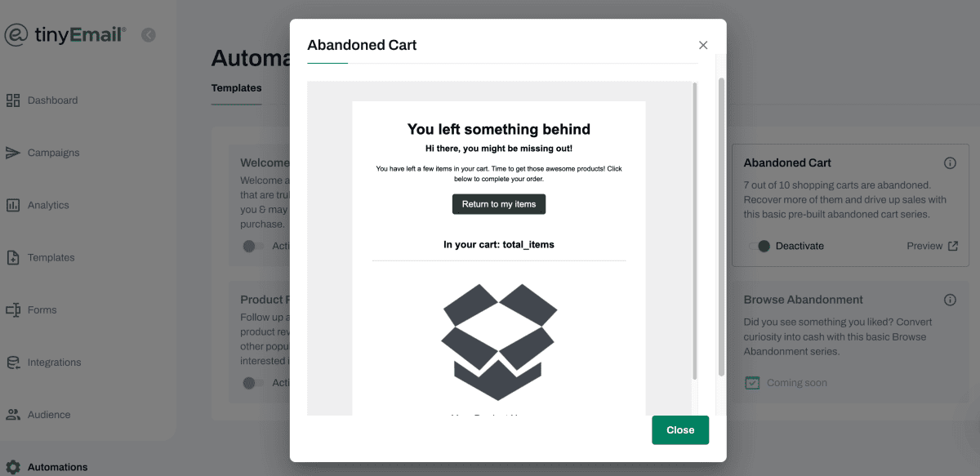Toggle the Abandoned Cart Deactivate switch
The height and width of the screenshot is (476, 980).
(759, 246)
